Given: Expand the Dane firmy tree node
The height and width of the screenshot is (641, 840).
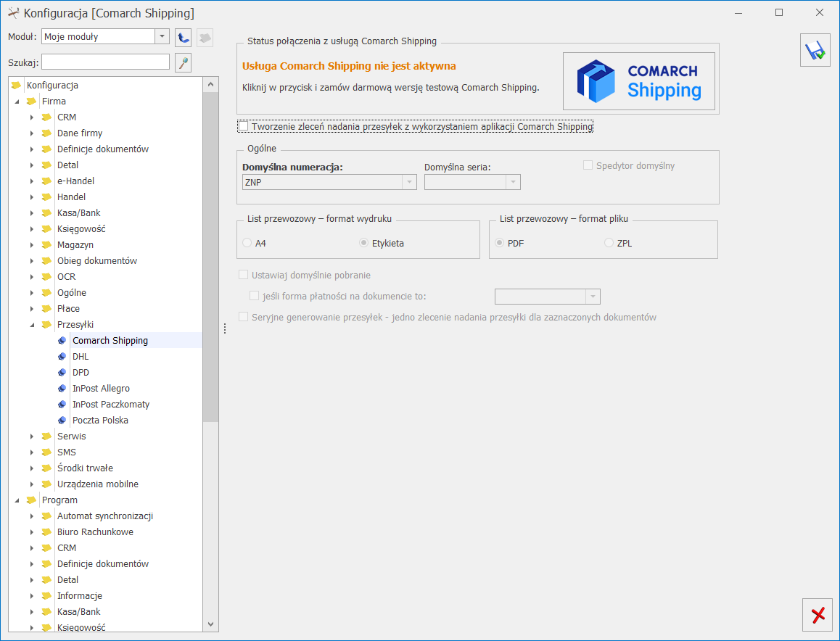Looking at the screenshot, I should click(32, 133).
